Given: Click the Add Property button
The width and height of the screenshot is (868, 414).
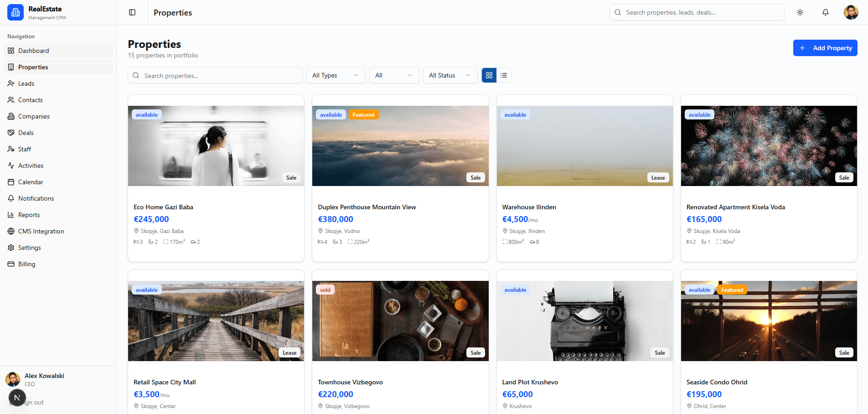Looking at the screenshot, I should click(x=825, y=48).
